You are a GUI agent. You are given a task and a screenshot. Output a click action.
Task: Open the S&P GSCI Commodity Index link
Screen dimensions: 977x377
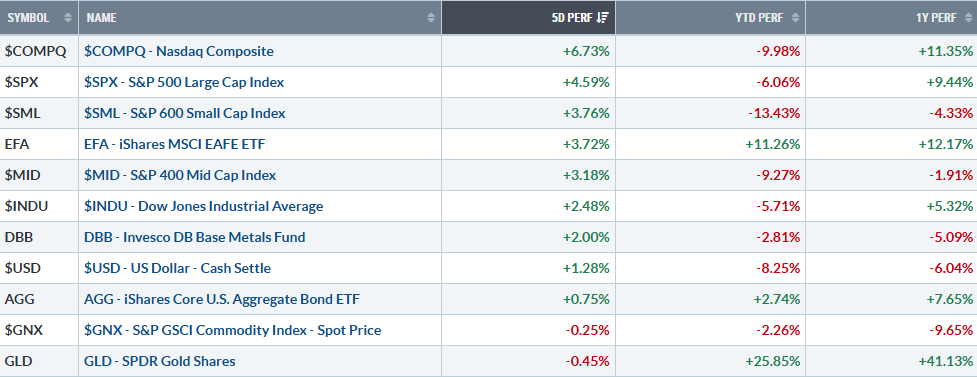click(232, 330)
